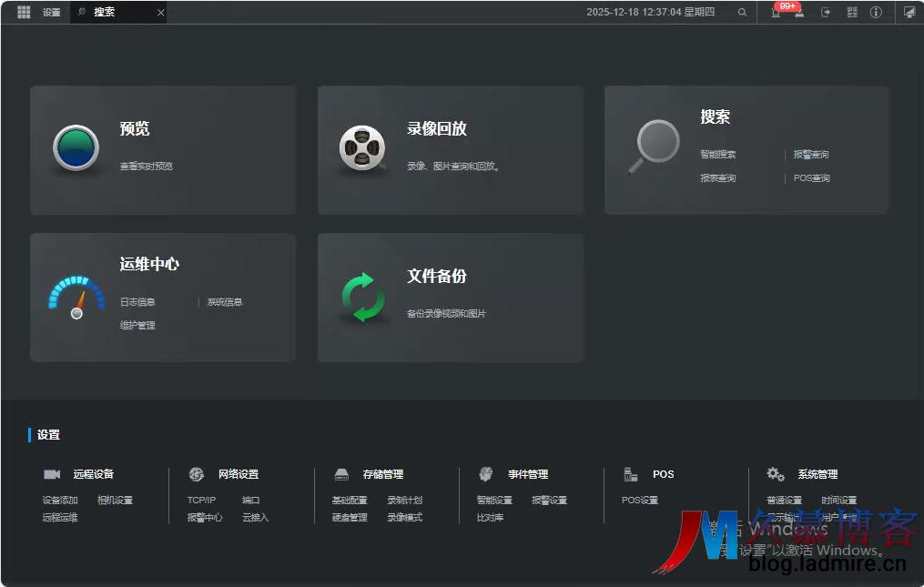
Task: Click the green 文件备份 arrows icon
Action: [363, 297]
